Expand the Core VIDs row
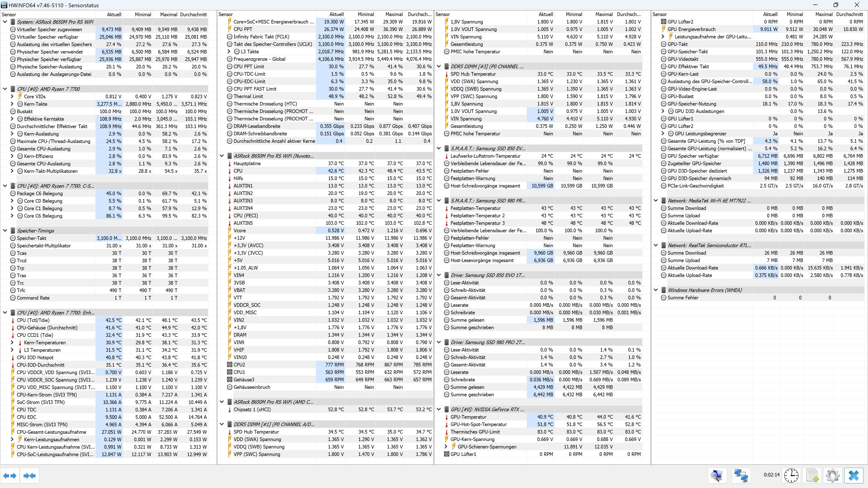The image size is (868, 488). click(12, 96)
